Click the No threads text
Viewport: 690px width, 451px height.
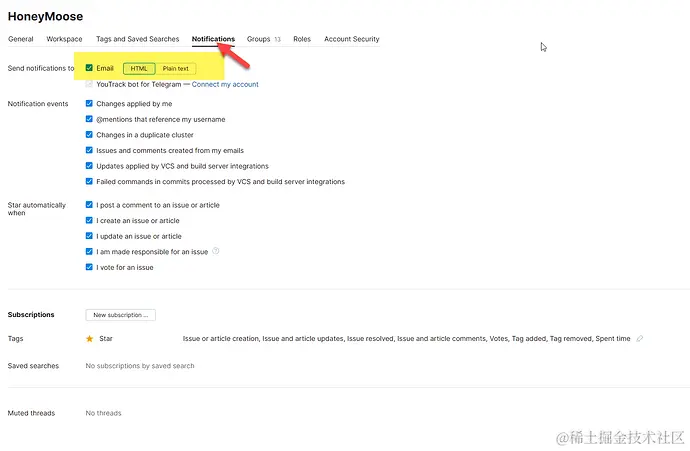coord(103,413)
